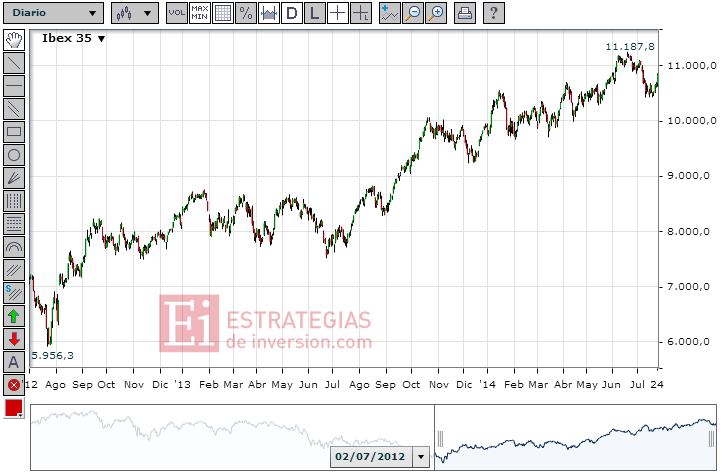Select the parallel channel lines tool
The width and height of the screenshot is (722, 475).
[x=14, y=109]
